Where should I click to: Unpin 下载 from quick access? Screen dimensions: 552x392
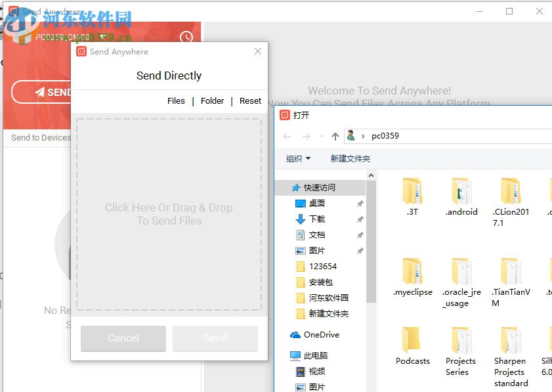pos(360,219)
